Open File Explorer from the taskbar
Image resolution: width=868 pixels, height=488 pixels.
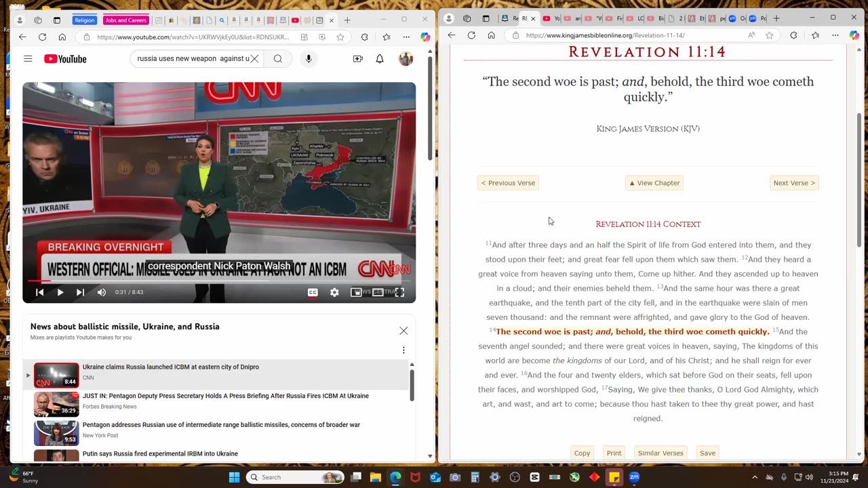[x=376, y=477]
